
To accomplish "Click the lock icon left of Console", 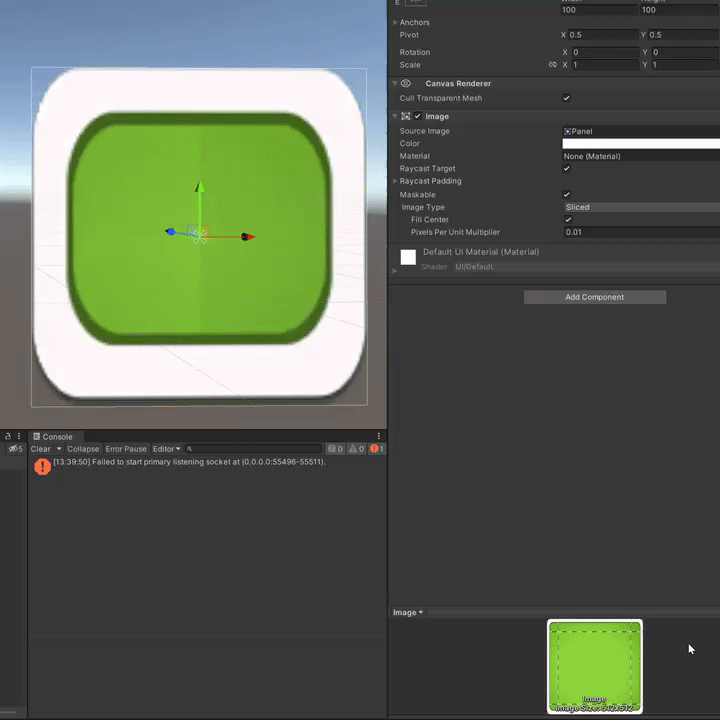I will [8, 436].
